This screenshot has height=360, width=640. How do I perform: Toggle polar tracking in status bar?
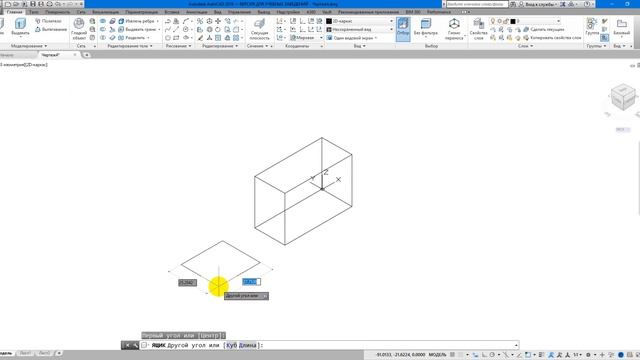coord(492,355)
